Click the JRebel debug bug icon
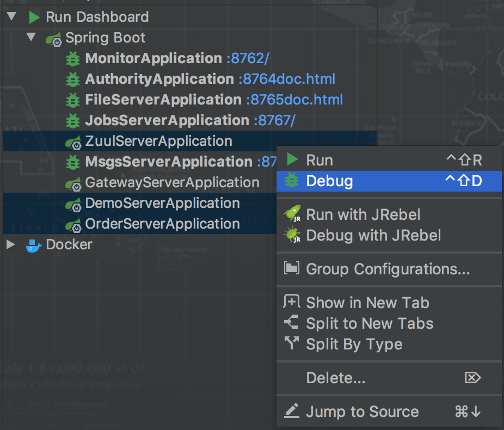The width and height of the screenshot is (504, 430). pyautogui.click(x=292, y=235)
